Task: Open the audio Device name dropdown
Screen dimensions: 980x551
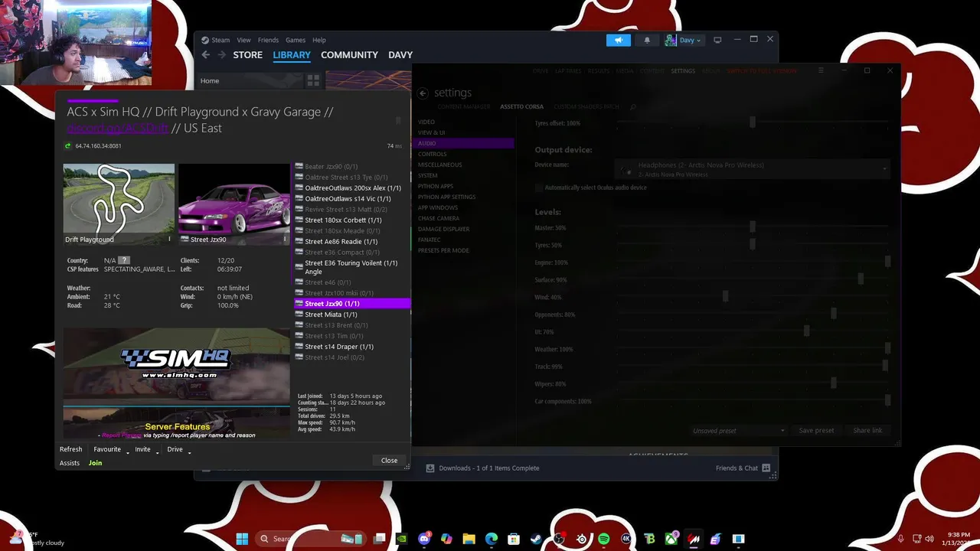Action: 753,169
